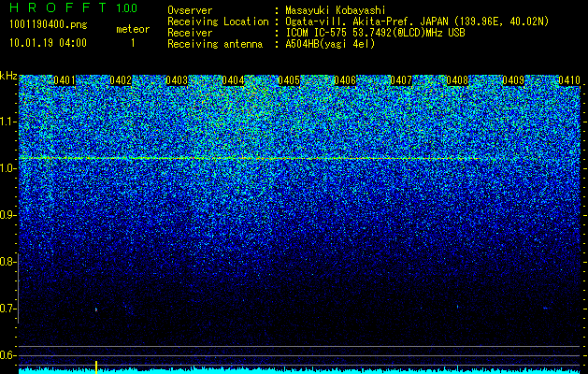Viewport: 588px width, 374px height.
Task: Click the cyan signal level strip at bottom
Action: (300, 371)
